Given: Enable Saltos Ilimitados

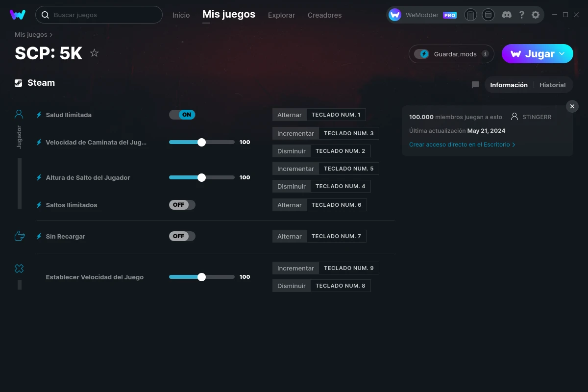Looking at the screenshot, I should point(182,204).
